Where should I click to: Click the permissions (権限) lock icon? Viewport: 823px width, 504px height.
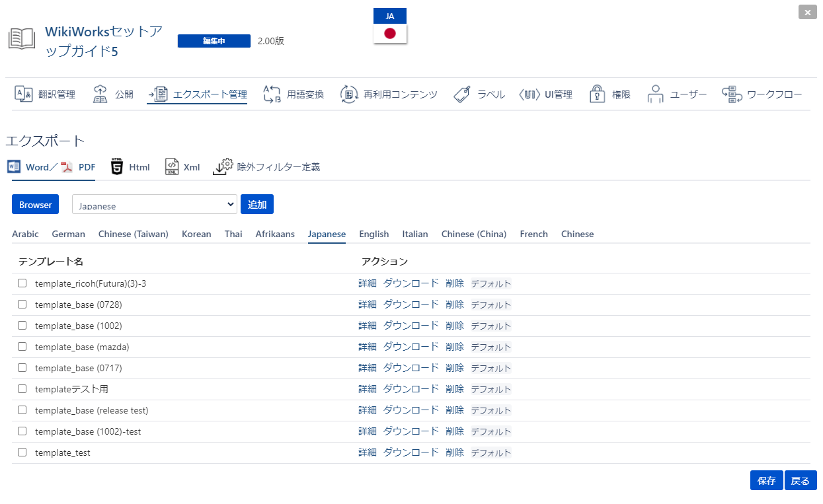(598, 94)
